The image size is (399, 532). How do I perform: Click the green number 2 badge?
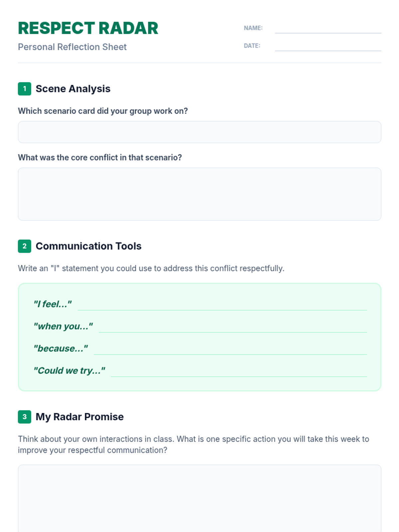click(25, 246)
